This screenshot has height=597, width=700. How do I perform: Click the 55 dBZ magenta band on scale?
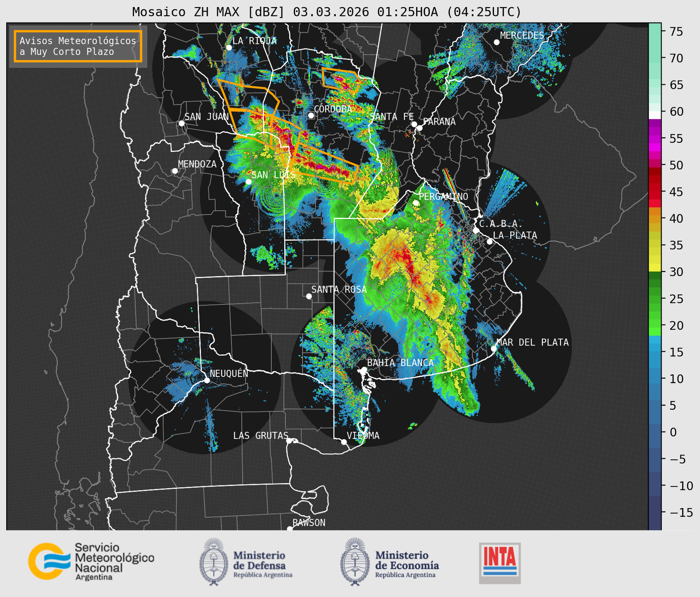[x=655, y=139]
